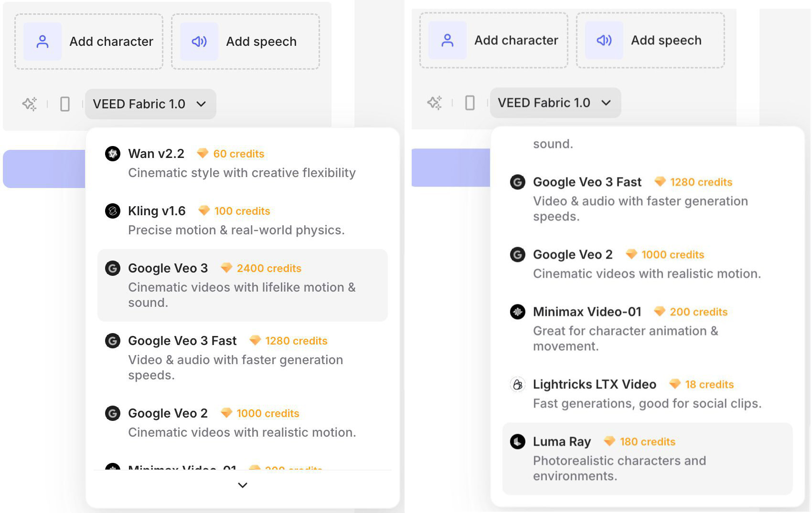Click '100 credits' text
This screenshot has width=812, height=513.
click(242, 211)
